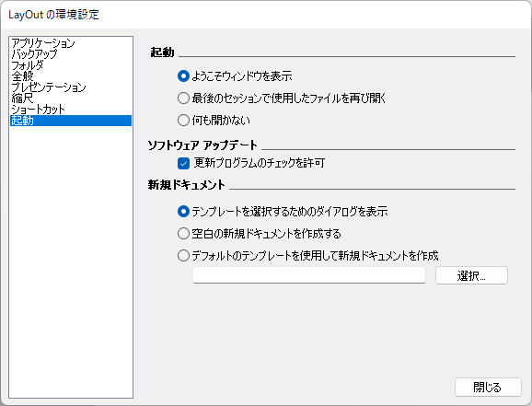Screen dimensions: 532x406
Task: Click the default template path field
Action: [309, 275]
